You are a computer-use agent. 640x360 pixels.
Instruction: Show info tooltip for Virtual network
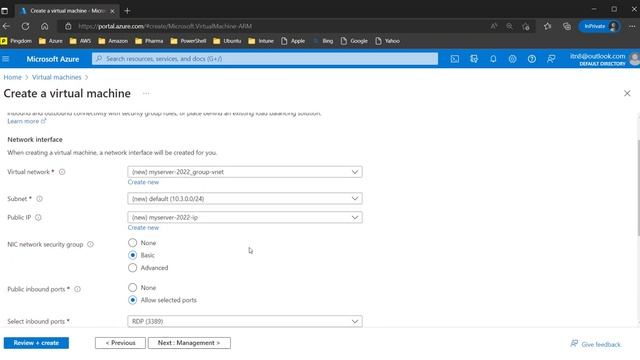(62, 172)
